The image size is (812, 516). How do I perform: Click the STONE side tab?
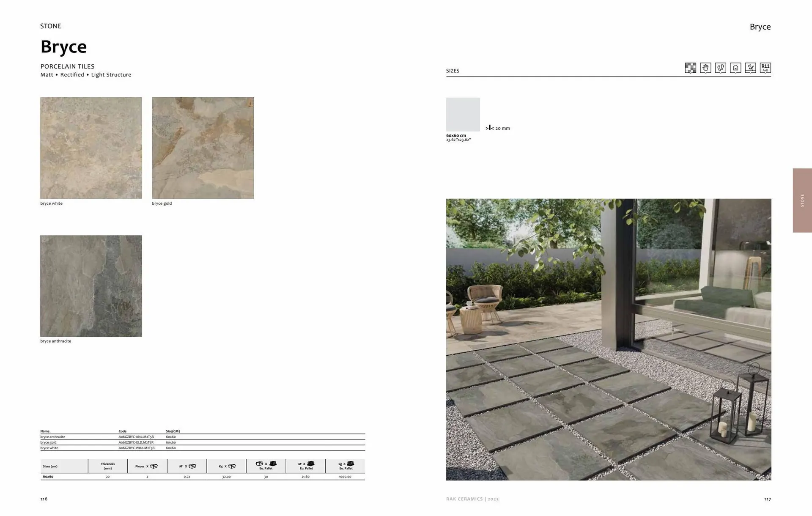tap(802, 200)
